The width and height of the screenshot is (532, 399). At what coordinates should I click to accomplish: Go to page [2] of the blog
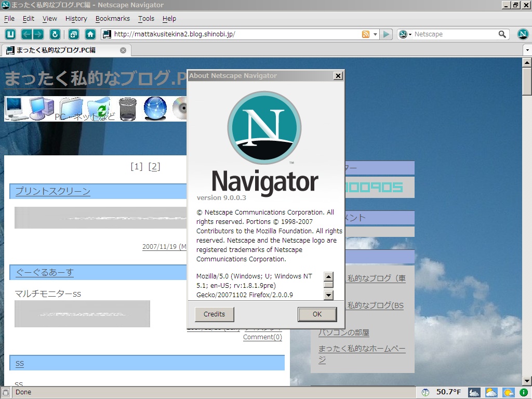click(154, 167)
